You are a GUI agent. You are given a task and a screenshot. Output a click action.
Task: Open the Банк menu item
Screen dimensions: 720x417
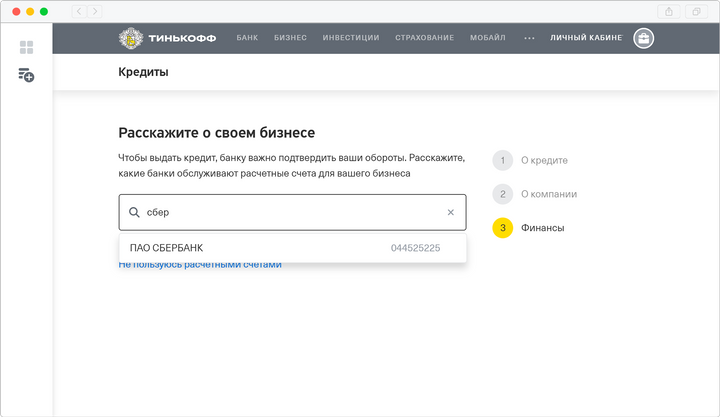(247, 38)
